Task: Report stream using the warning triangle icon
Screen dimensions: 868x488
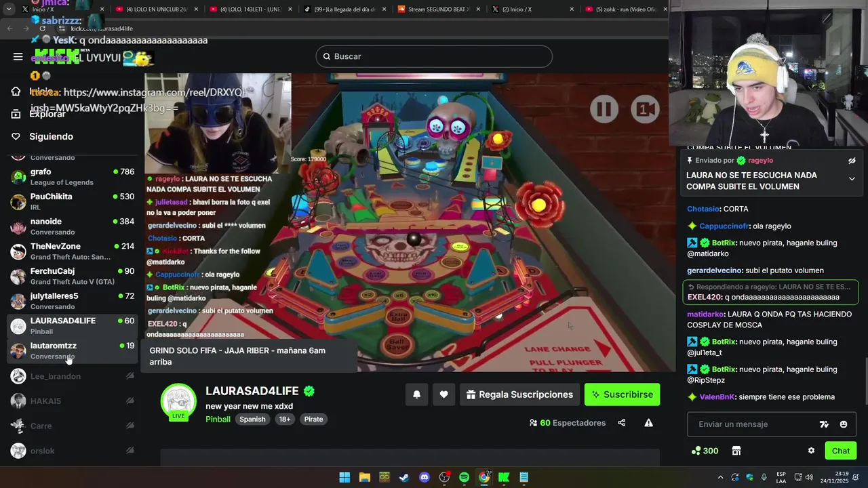Action: coord(648,423)
